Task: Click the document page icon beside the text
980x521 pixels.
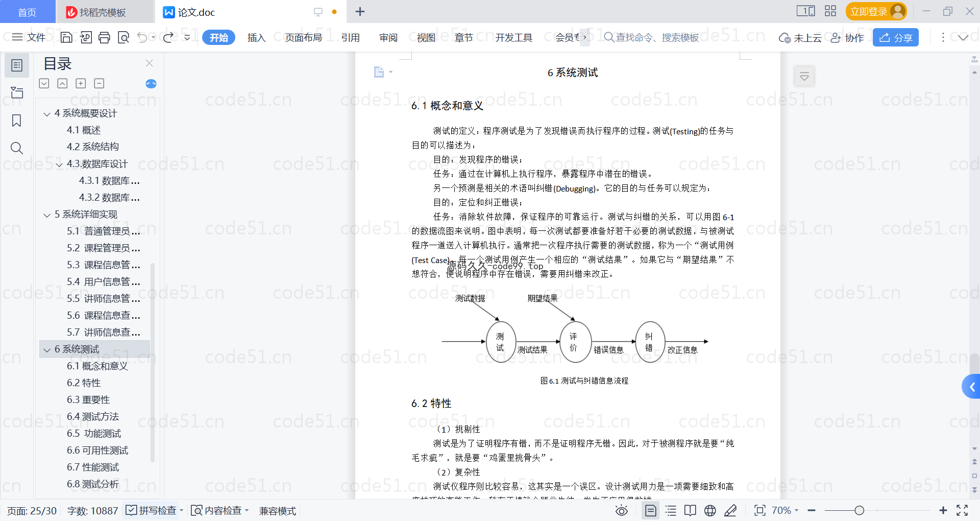Action: click(379, 72)
